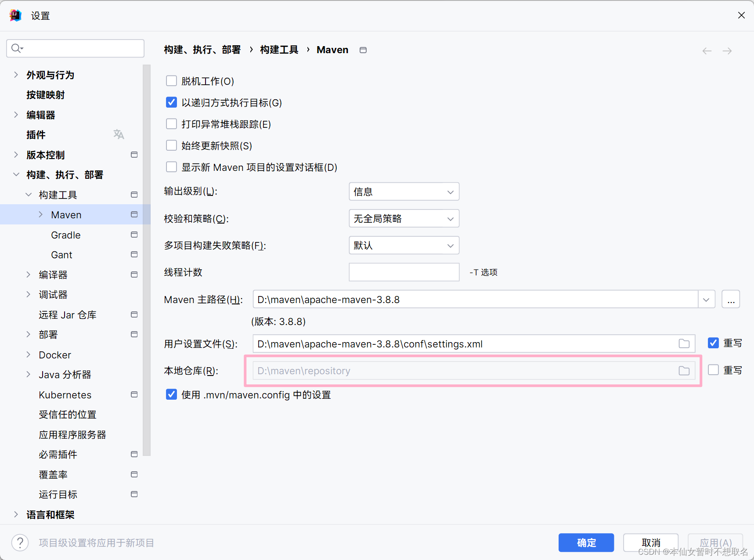The height and width of the screenshot is (560, 754).
Task: Click 确定 button to confirm
Action: click(x=586, y=542)
